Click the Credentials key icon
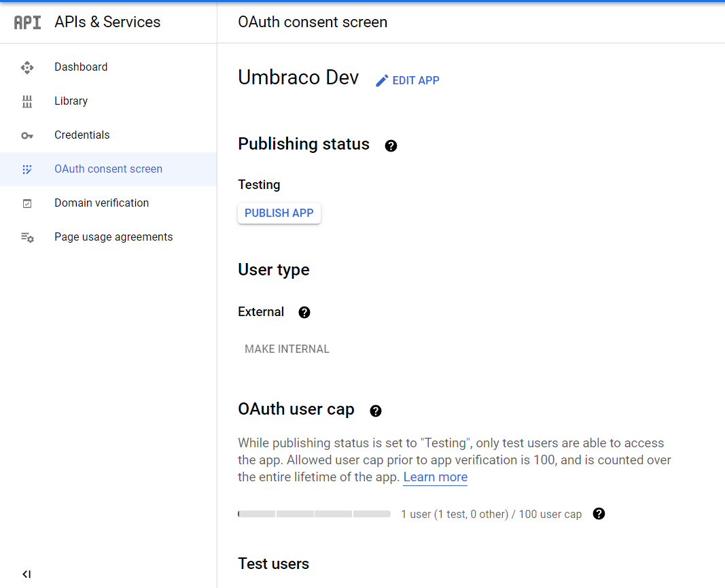 27,135
